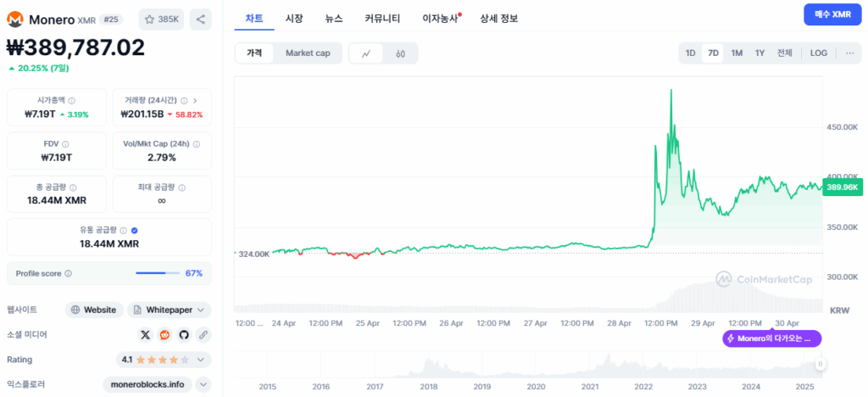Open the 이자농사 tab
Image resolution: width=868 pixels, height=397 pixels.
click(441, 19)
